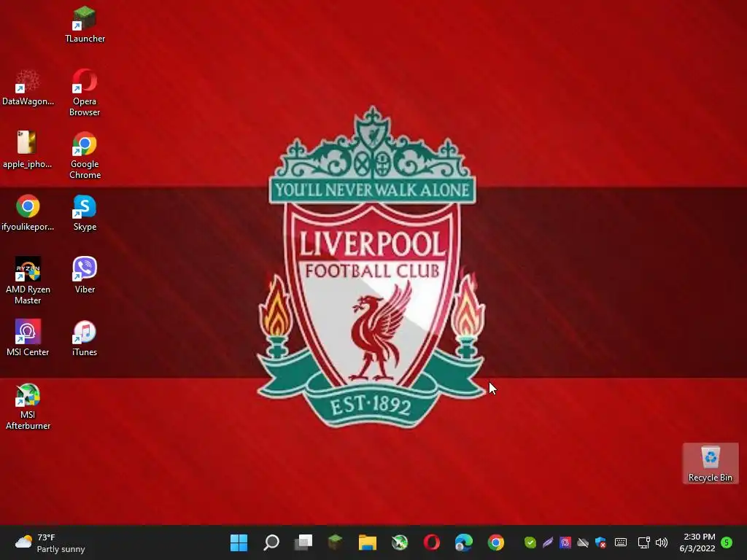The width and height of the screenshot is (747, 560).
Task: Open the weather widget showing 73°F
Action: [50, 542]
